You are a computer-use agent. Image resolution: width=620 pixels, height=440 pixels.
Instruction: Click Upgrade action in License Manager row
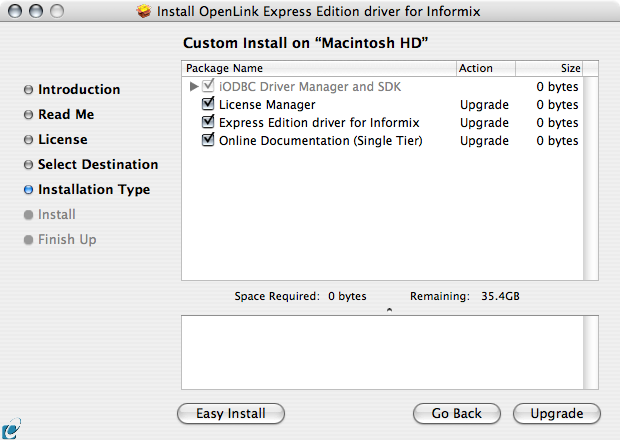[484, 105]
